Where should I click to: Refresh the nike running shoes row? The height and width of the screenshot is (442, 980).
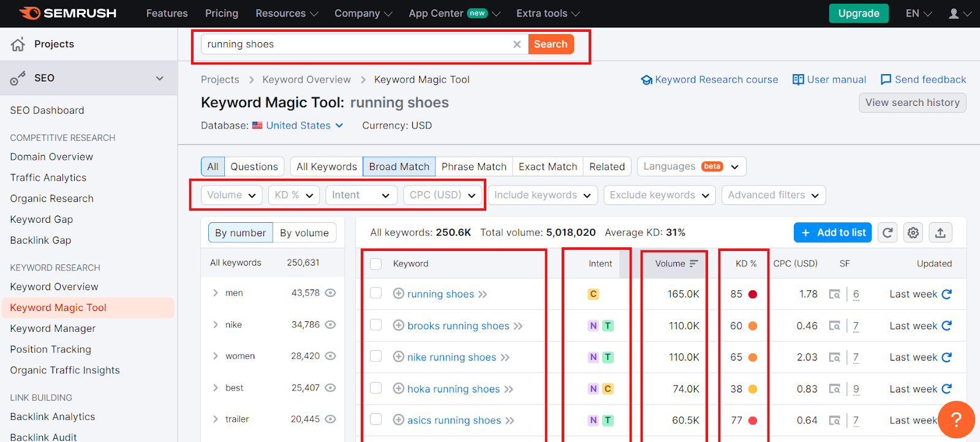[x=946, y=358]
